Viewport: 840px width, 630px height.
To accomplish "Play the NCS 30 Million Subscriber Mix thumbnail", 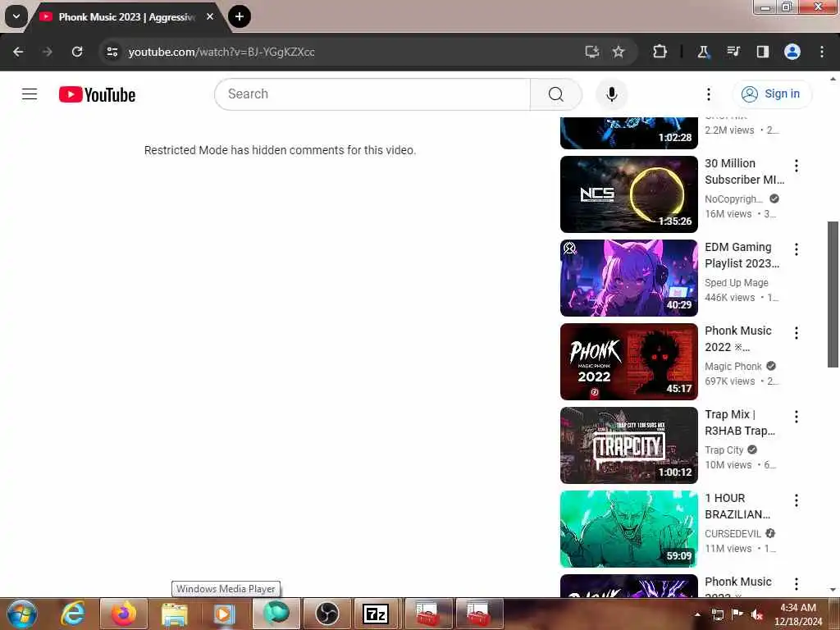I will pyautogui.click(x=629, y=194).
